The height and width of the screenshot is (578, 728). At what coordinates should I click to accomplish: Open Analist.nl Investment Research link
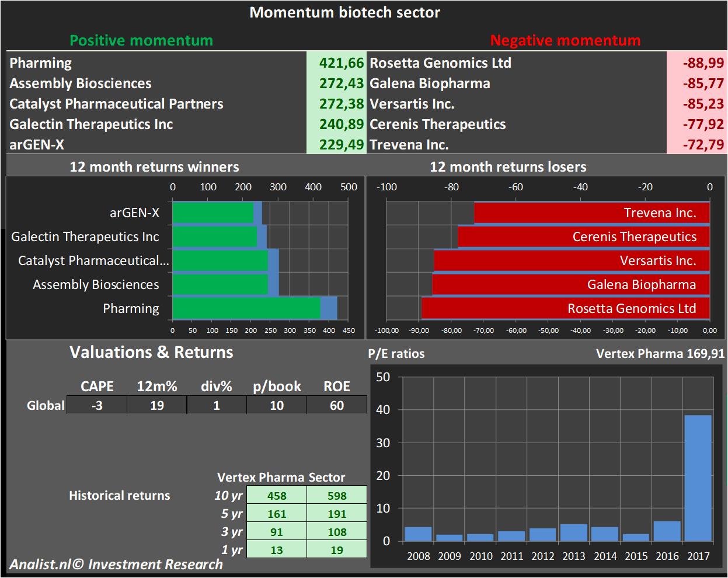[x=116, y=565]
